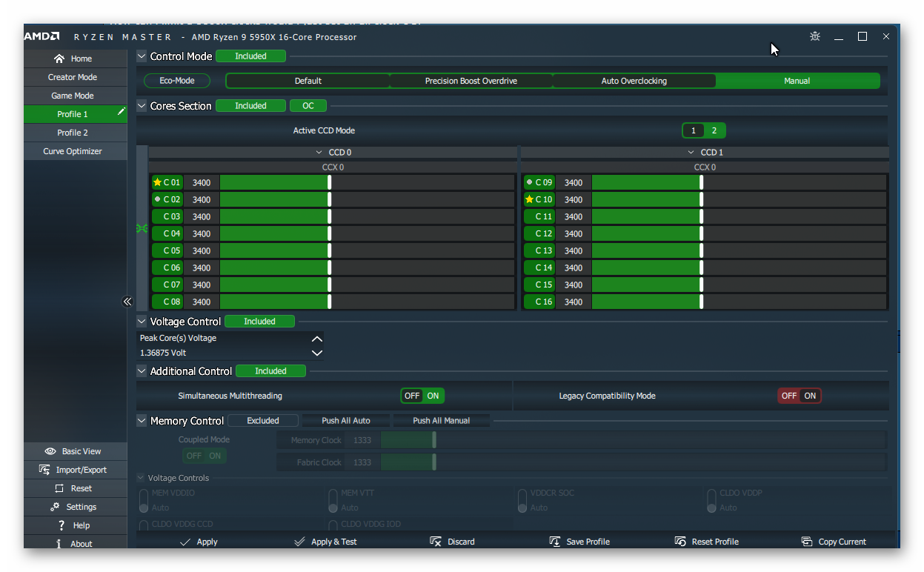Toggle Additional Control Included button
The height and width of the screenshot is (572, 924).
271,371
